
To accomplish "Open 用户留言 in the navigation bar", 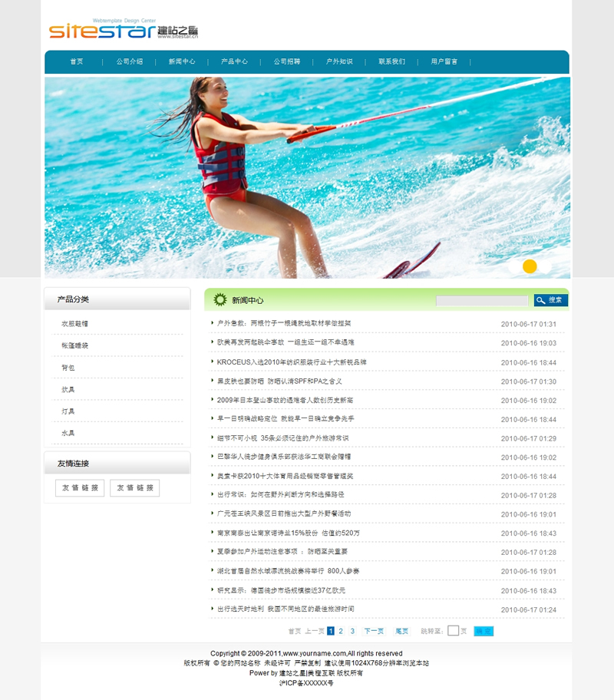I will tap(444, 61).
